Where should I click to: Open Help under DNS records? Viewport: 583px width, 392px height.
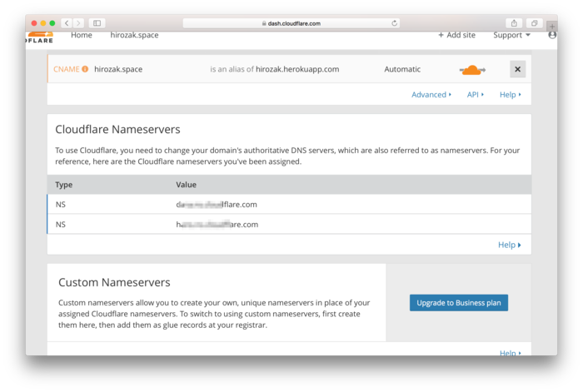[x=510, y=95]
